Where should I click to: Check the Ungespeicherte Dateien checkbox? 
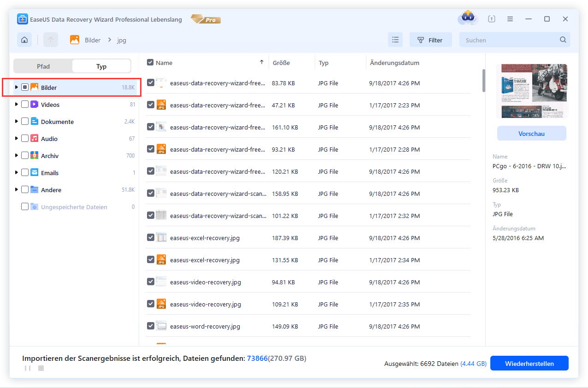[25, 207]
